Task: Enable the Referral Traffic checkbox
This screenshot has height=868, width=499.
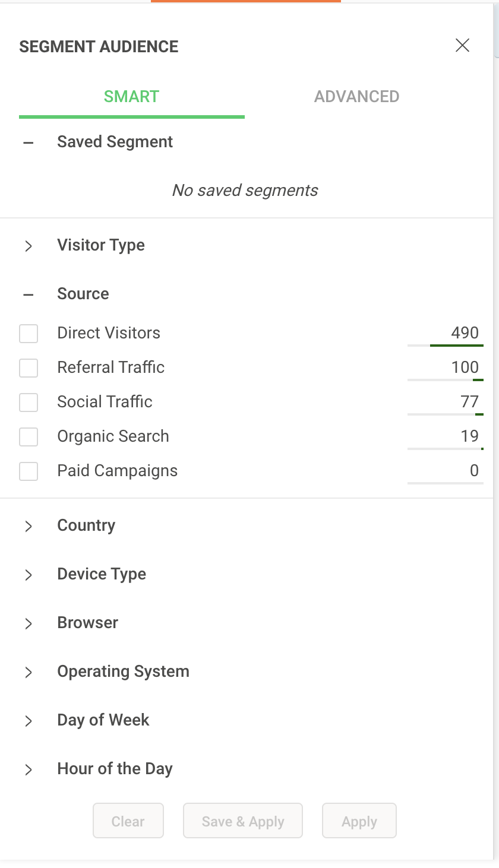Action: point(29,368)
